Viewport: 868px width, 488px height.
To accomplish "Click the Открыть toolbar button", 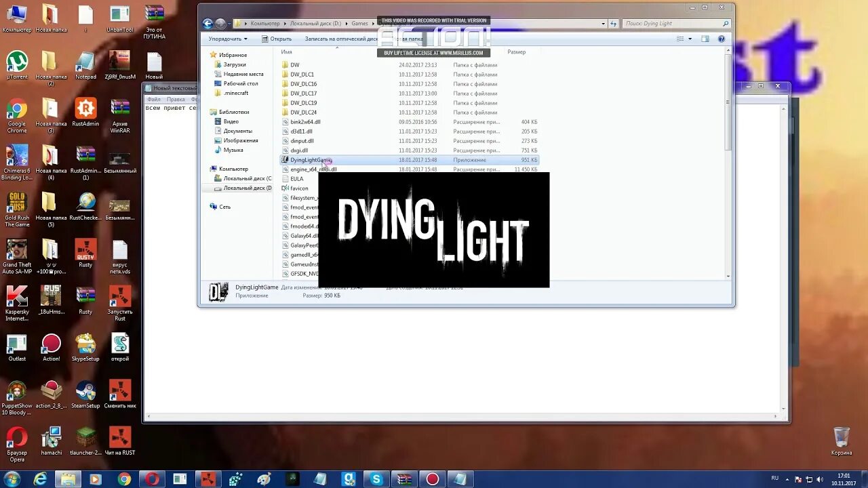I will tap(277, 39).
